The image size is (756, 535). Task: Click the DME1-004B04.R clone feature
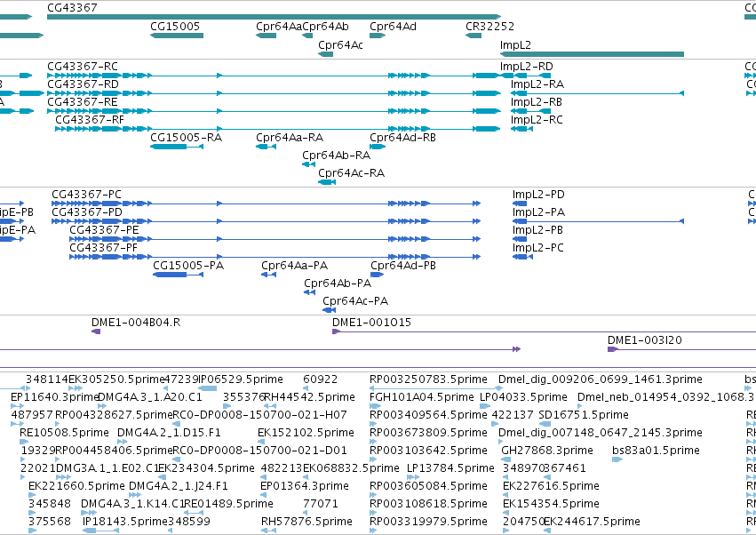tap(96, 331)
